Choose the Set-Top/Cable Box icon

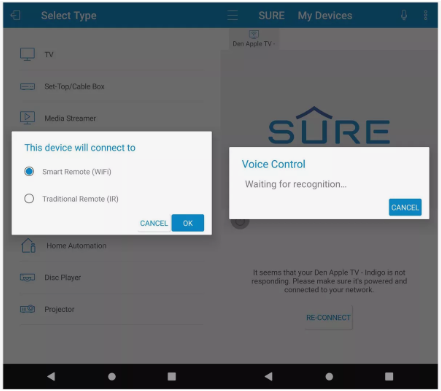[x=27, y=87]
